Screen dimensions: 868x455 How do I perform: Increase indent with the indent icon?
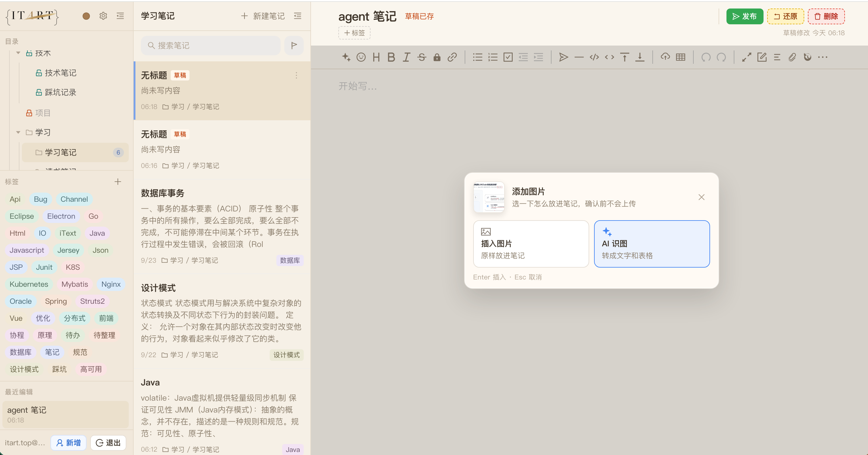538,57
